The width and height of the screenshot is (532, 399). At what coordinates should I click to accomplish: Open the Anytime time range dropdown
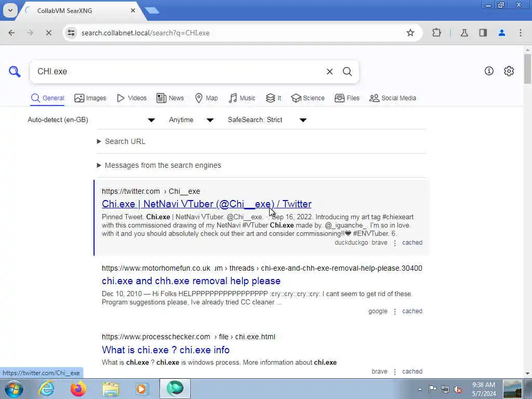tap(191, 120)
